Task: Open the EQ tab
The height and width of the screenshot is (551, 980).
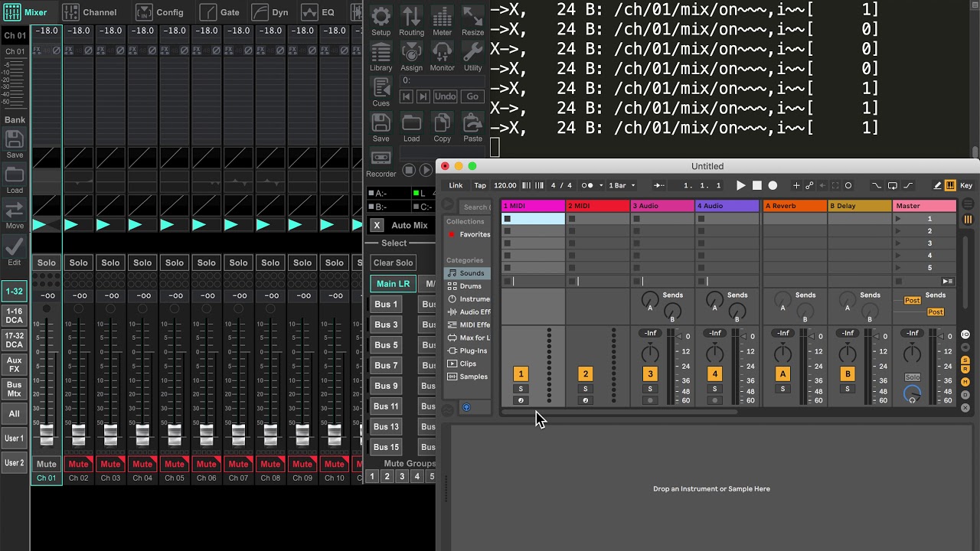Action: pos(318,12)
